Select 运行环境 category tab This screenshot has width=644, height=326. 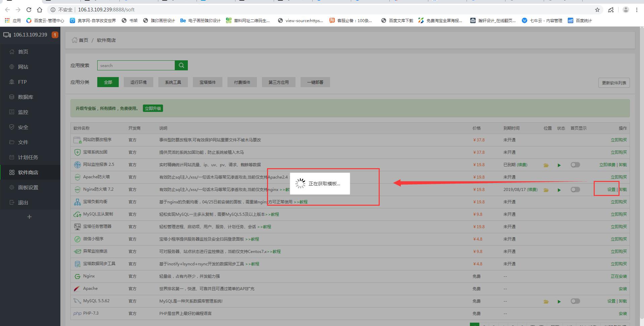[138, 82]
